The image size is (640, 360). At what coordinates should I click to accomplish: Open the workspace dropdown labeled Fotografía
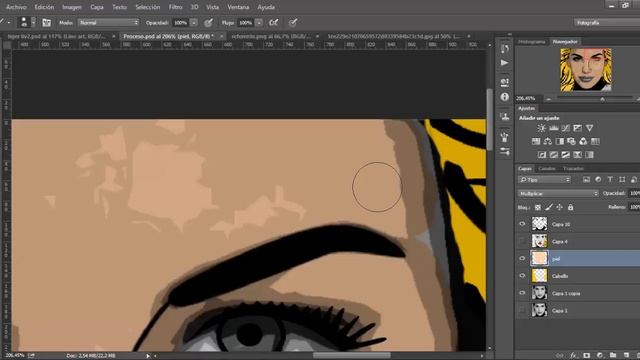click(607, 23)
